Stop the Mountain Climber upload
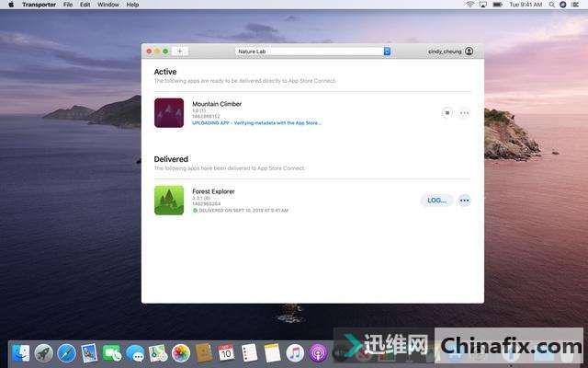Screen dimensions: 588x368 pyautogui.click(x=447, y=112)
